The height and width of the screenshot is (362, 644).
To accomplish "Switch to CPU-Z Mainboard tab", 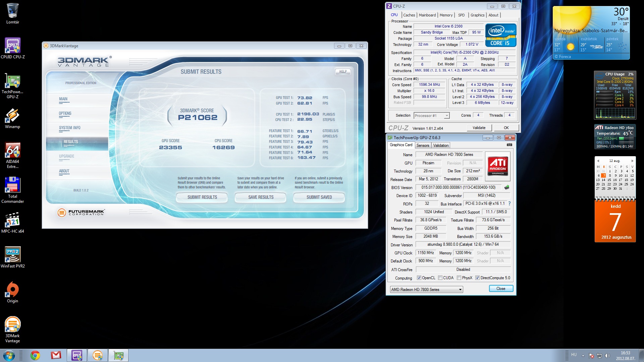I will (x=427, y=15).
